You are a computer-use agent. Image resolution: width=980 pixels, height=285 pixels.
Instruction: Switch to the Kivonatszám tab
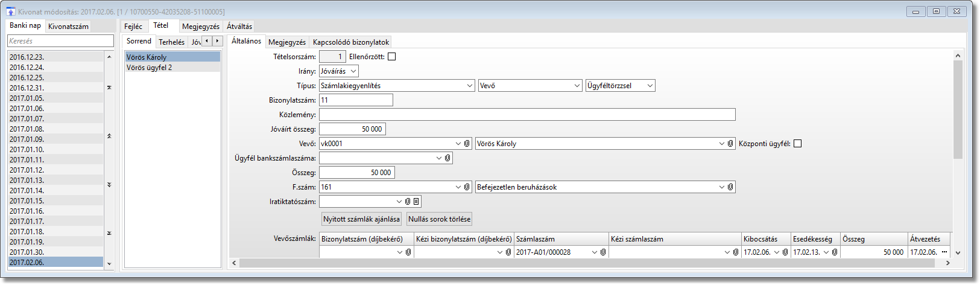[68, 27]
